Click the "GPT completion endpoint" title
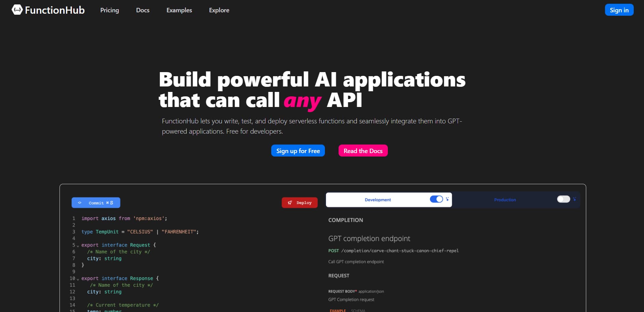 (369, 239)
